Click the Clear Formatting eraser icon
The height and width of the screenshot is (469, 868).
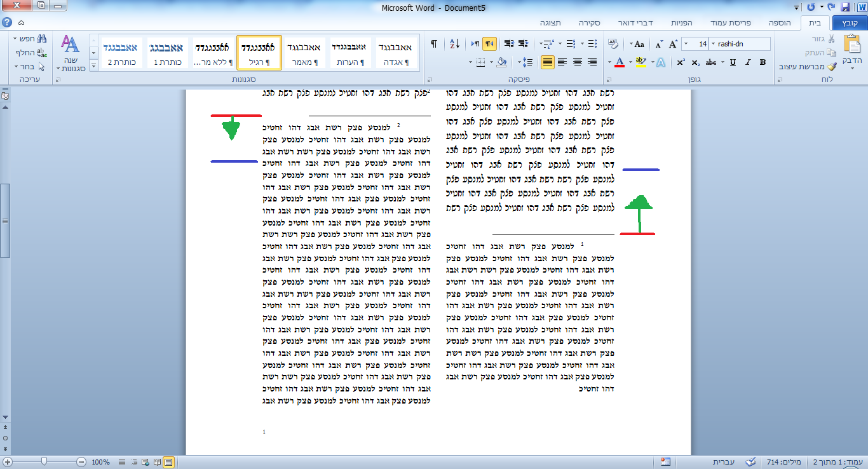point(613,44)
